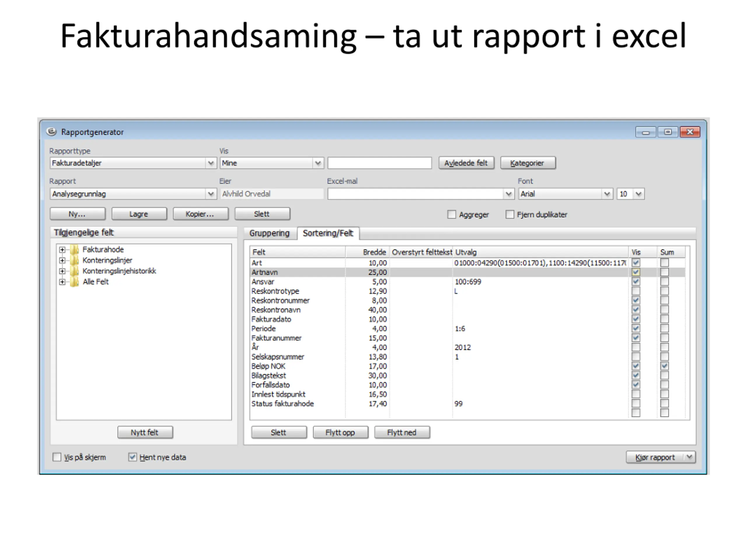Toggle the Fjern duplikater checkbox
This screenshot has width=747, height=560.
pos(510,214)
